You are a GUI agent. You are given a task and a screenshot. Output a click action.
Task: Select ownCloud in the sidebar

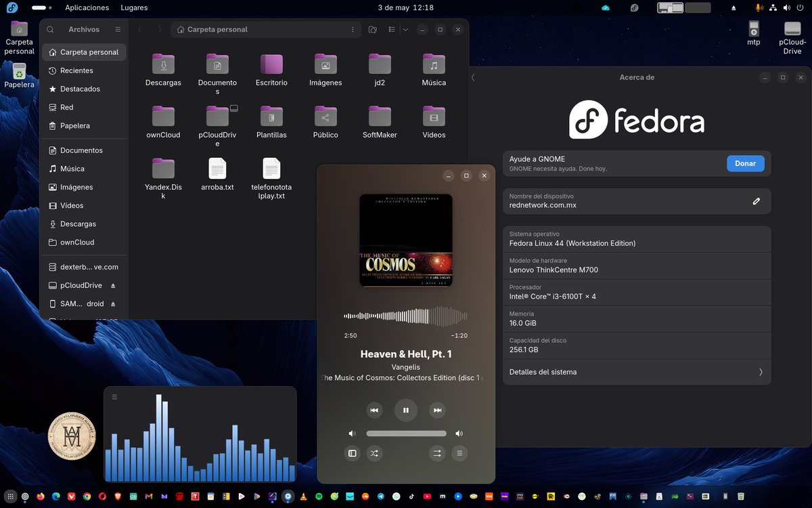[x=84, y=242]
